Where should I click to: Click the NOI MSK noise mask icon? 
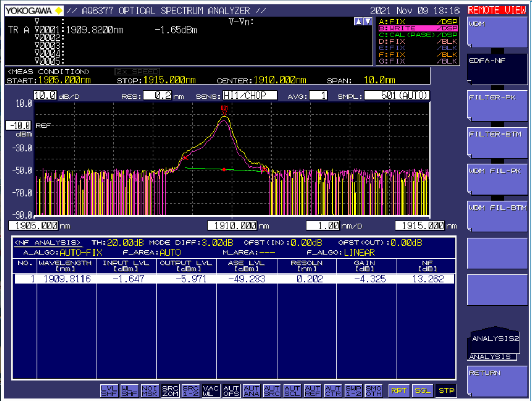click(150, 390)
